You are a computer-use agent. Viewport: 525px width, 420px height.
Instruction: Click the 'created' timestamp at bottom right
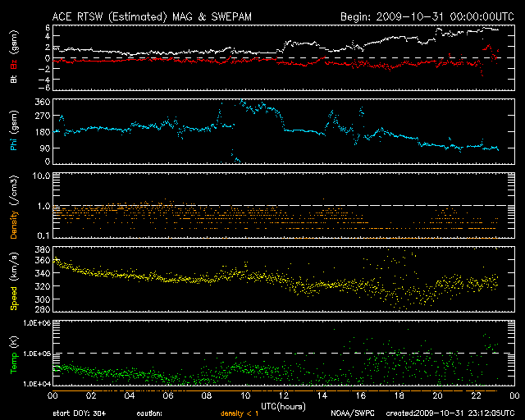tap(447, 413)
